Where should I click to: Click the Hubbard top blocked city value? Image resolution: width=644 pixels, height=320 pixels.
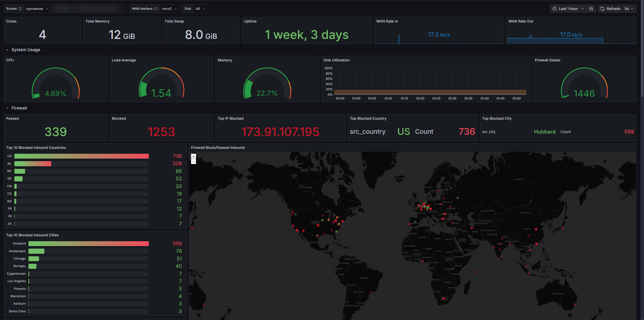coord(545,132)
